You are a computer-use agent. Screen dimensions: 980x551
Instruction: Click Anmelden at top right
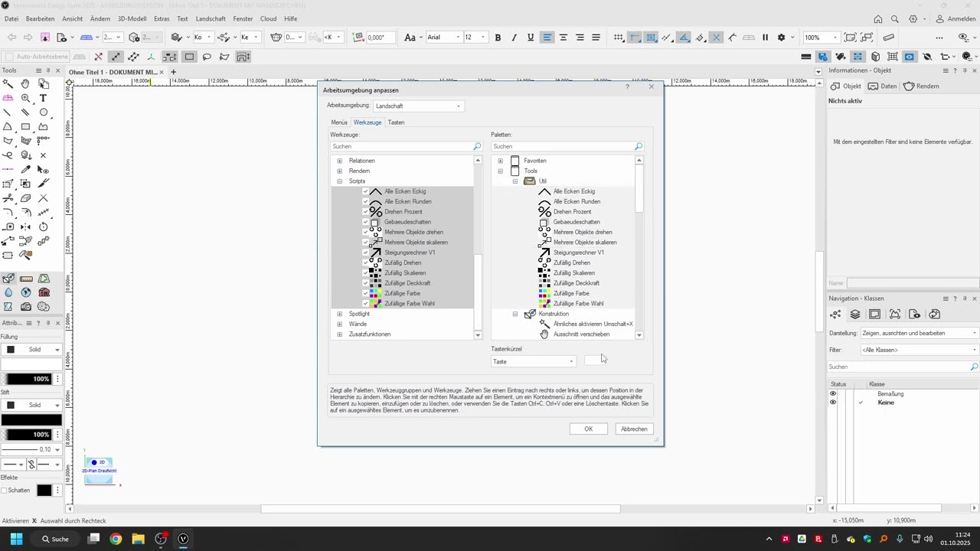[x=955, y=18]
